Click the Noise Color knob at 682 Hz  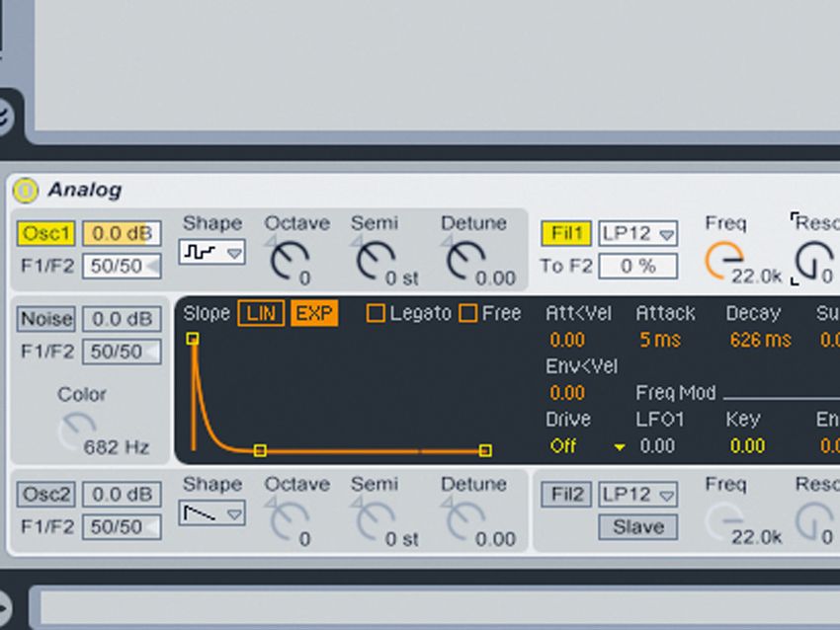coord(79,426)
